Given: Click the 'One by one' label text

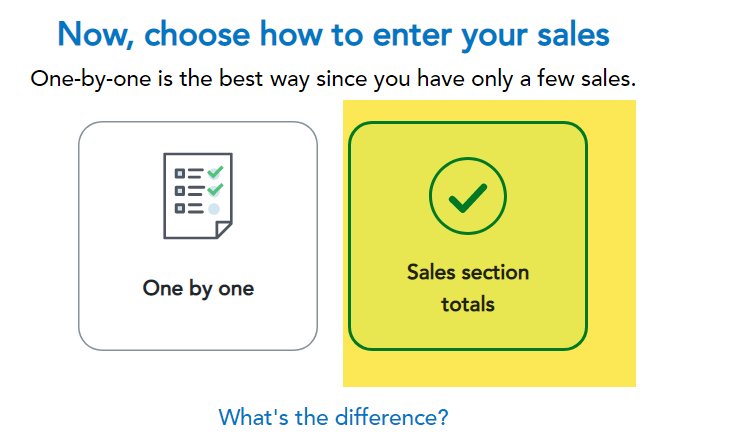Looking at the screenshot, I should pyautogui.click(x=198, y=288).
